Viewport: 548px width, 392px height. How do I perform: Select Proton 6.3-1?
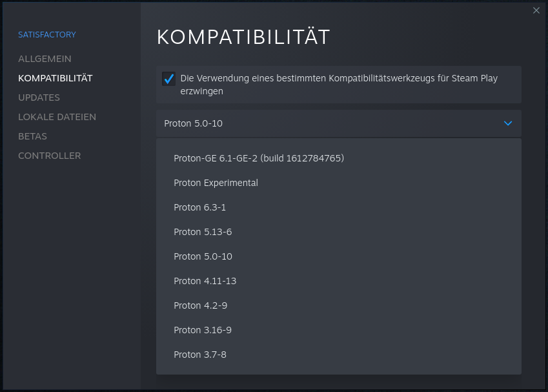[x=200, y=207]
